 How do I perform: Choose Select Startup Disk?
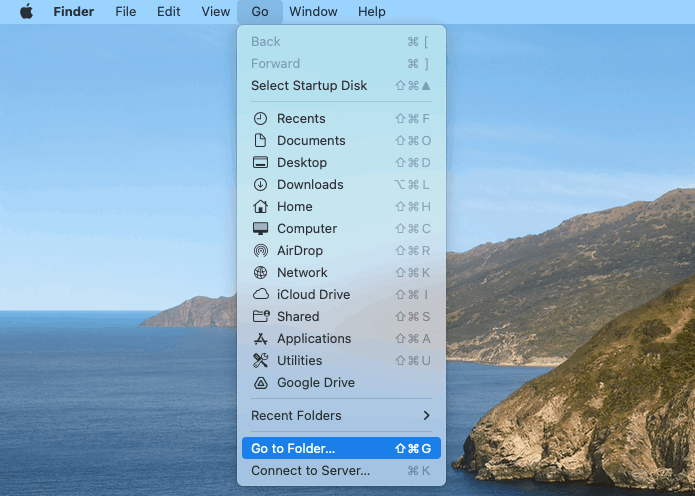341,86
